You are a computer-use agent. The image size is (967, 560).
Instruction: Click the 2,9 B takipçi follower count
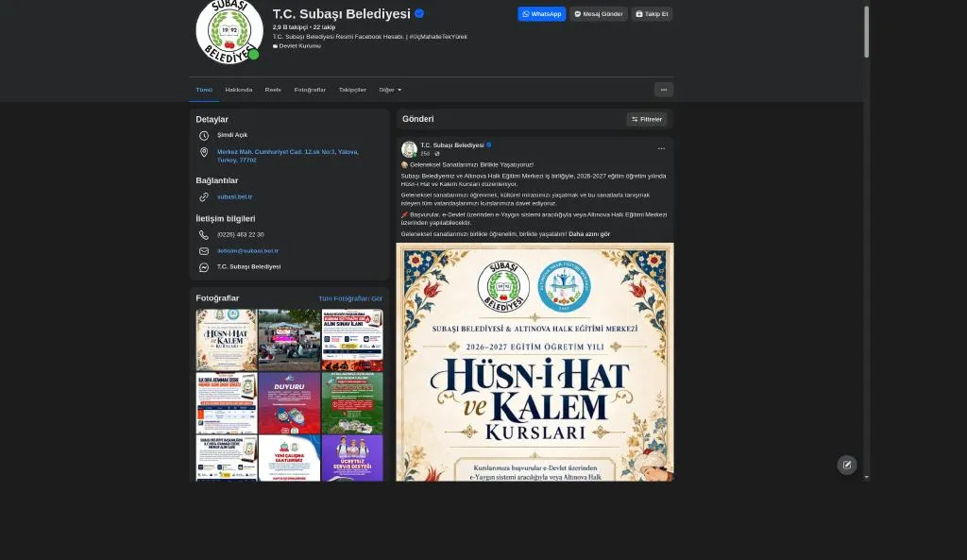point(290,27)
